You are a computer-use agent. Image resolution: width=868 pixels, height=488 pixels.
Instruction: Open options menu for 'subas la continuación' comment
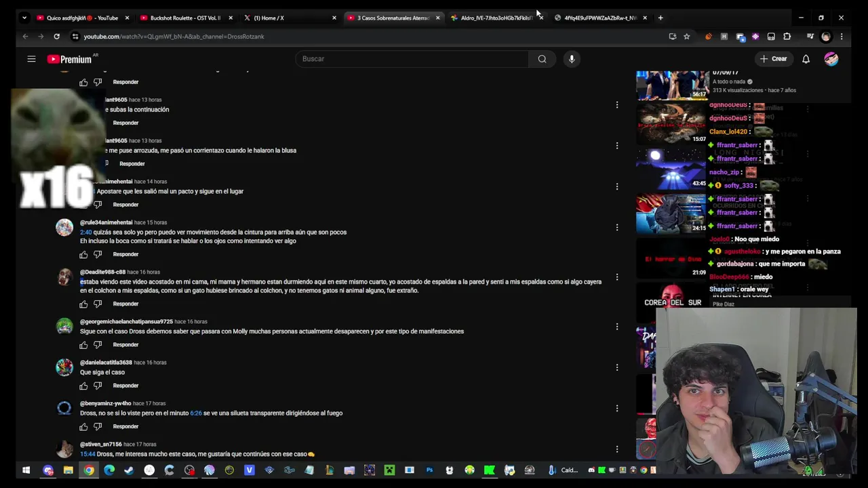pos(617,105)
